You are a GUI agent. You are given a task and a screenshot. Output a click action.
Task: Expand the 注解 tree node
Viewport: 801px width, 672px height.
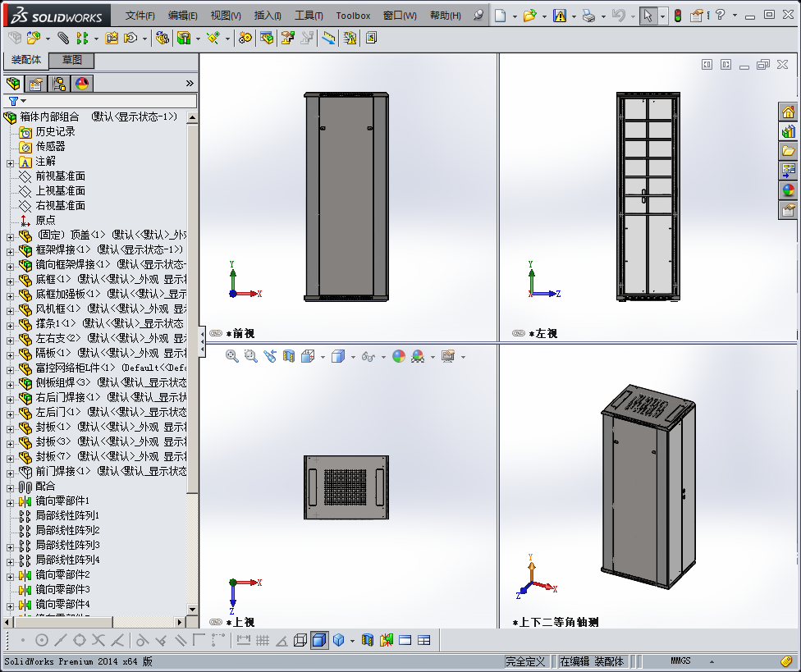pyautogui.click(x=10, y=163)
